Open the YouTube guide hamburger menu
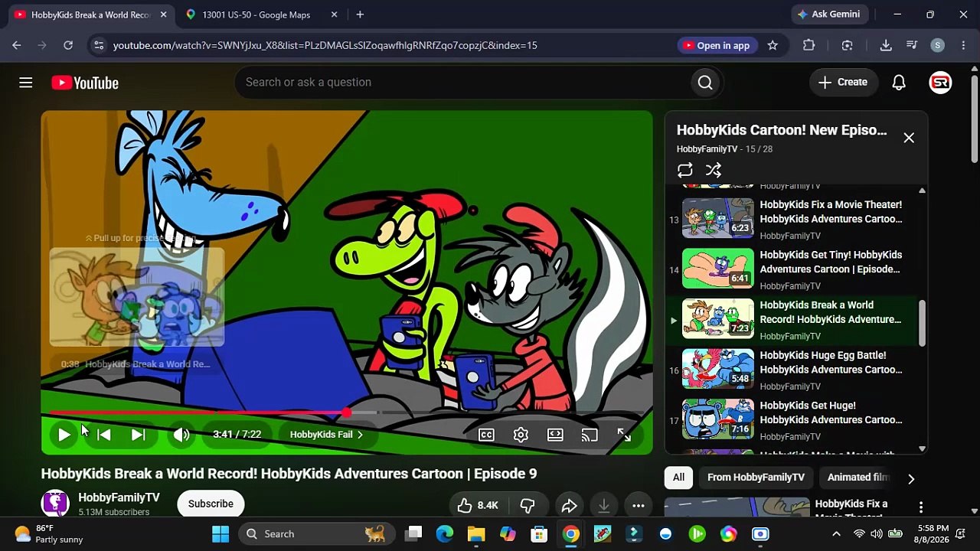 (x=26, y=83)
